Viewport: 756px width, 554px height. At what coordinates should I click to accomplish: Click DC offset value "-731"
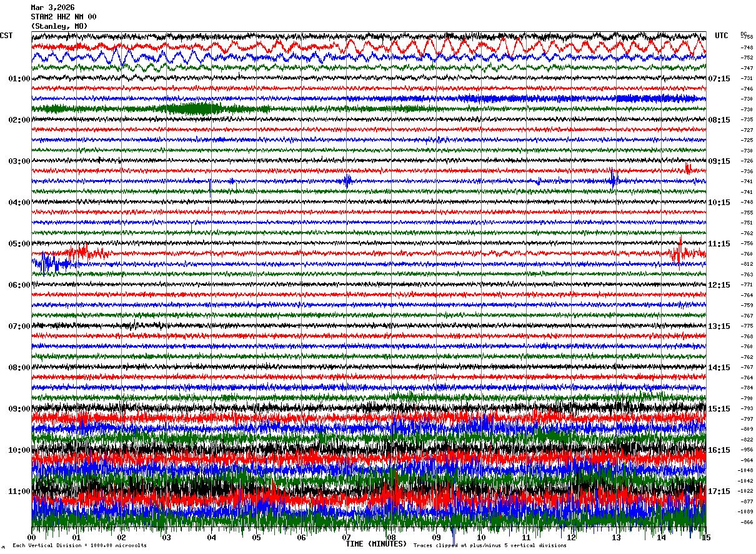click(747, 78)
